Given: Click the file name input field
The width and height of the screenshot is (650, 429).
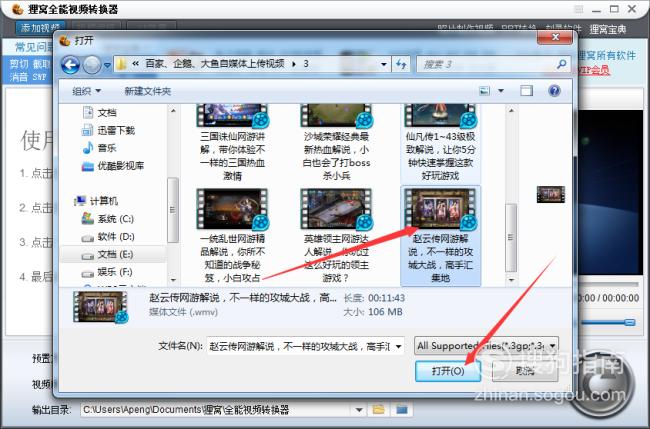Looking at the screenshot, I should pos(300,346).
